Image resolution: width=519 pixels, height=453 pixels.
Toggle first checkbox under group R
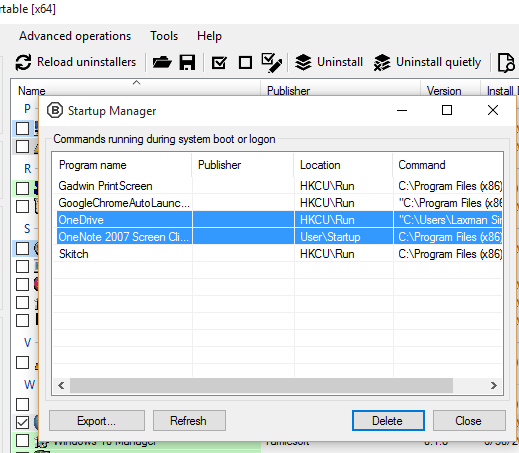point(23,188)
